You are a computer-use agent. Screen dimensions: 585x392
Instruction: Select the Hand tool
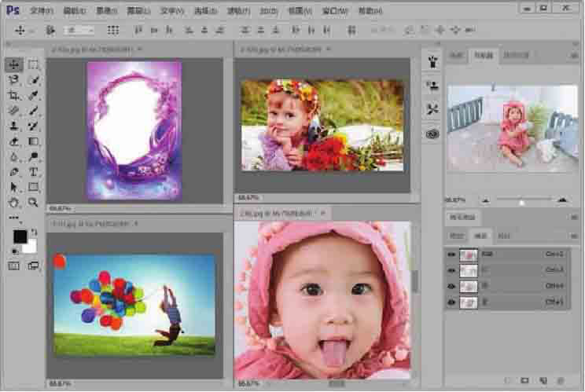coord(14,202)
